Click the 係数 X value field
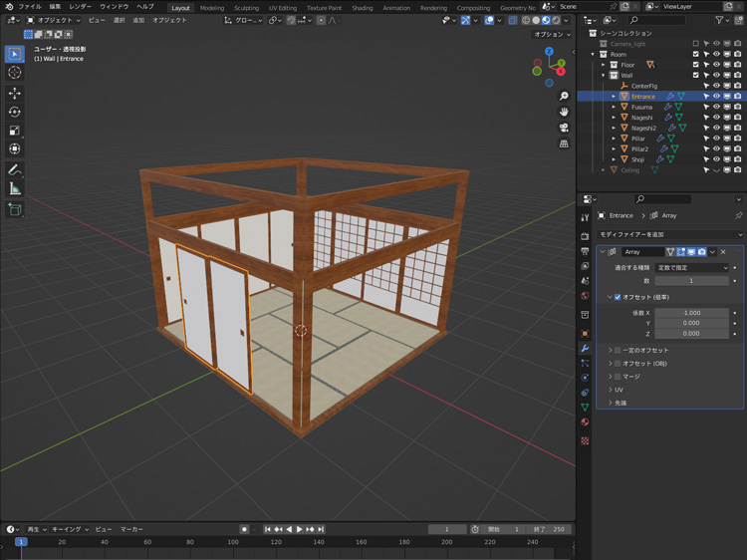Screen dimensions: 747x560 pyautogui.click(x=692, y=313)
